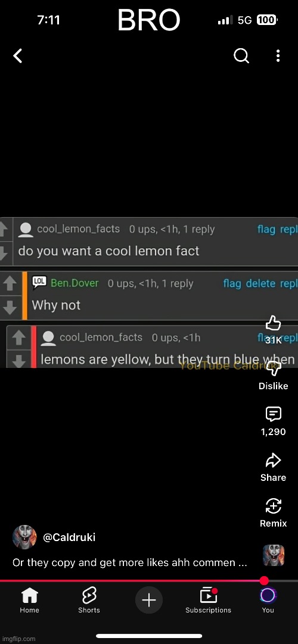Tap the Dislike thumbs-down icon
Viewport: 298px width, 644px height.
click(273, 369)
